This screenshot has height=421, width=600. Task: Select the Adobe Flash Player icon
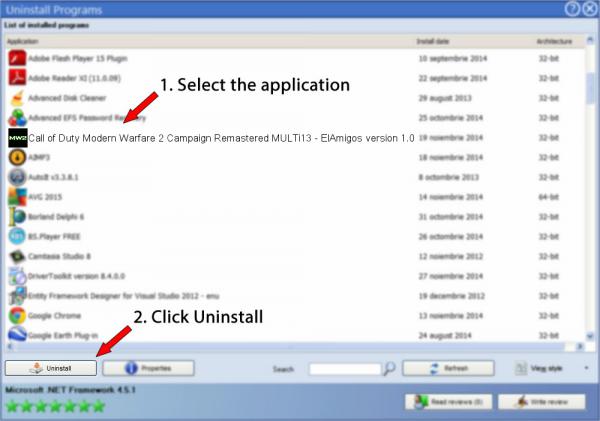pos(17,58)
